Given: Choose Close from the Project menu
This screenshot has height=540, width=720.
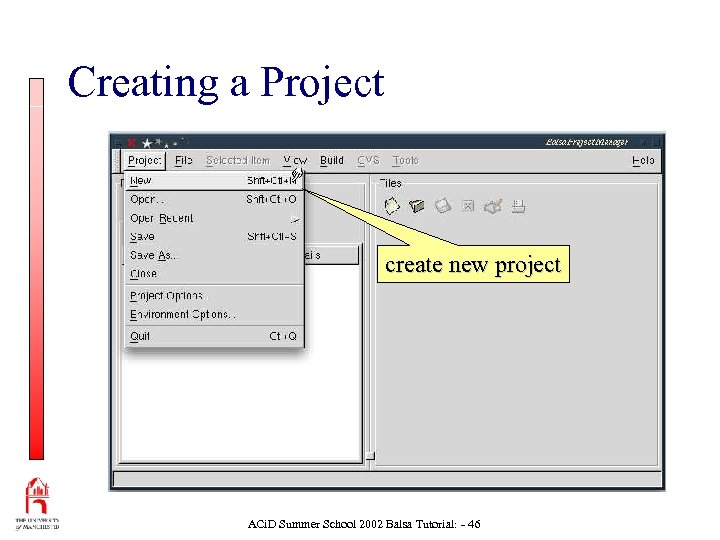Looking at the screenshot, I should pos(214,274).
